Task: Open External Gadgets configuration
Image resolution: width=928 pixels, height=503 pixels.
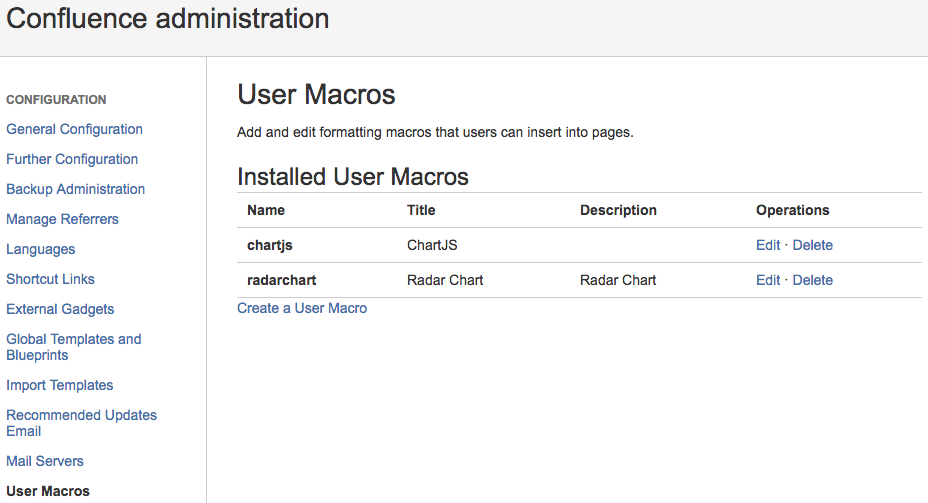Action: [x=60, y=309]
